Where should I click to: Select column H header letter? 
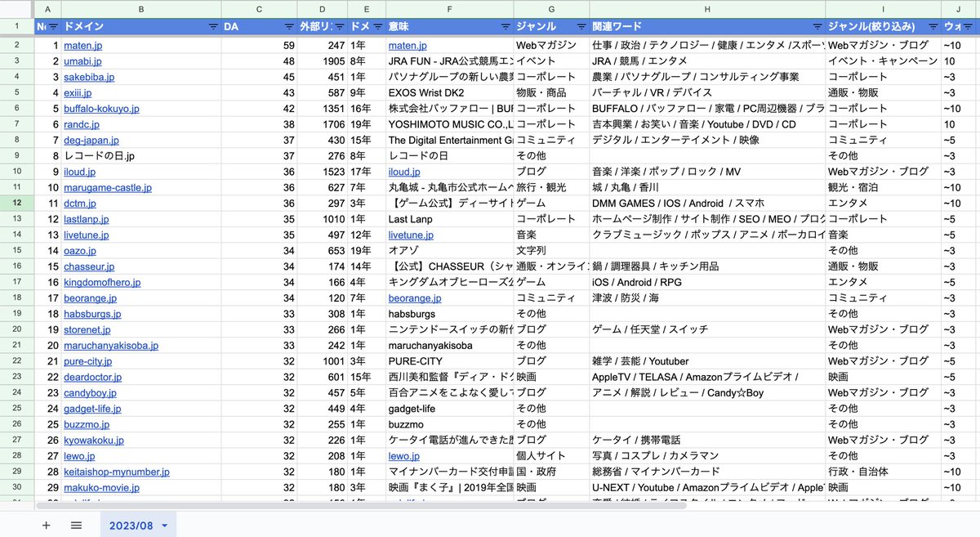pyautogui.click(x=707, y=9)
